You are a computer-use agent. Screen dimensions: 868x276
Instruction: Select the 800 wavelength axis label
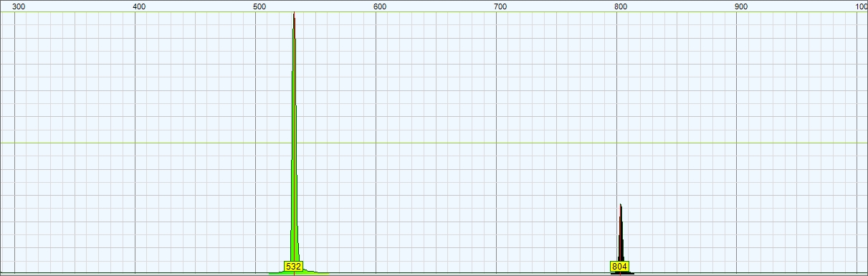coord(621,6)
